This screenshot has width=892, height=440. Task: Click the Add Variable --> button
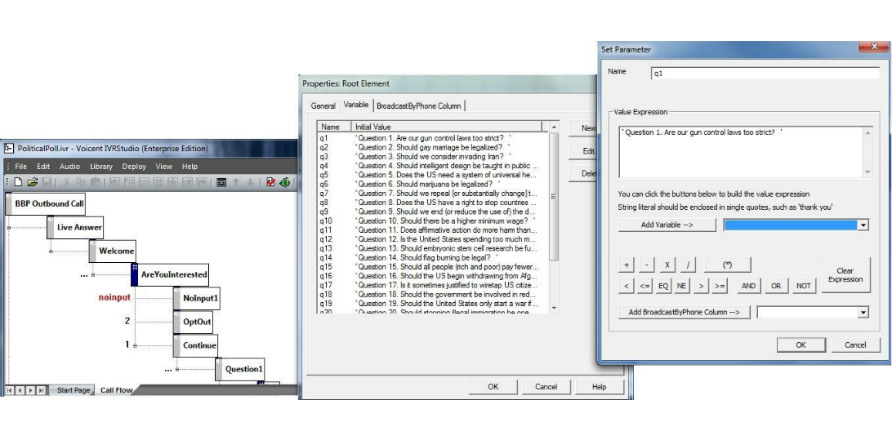[667, 225]
